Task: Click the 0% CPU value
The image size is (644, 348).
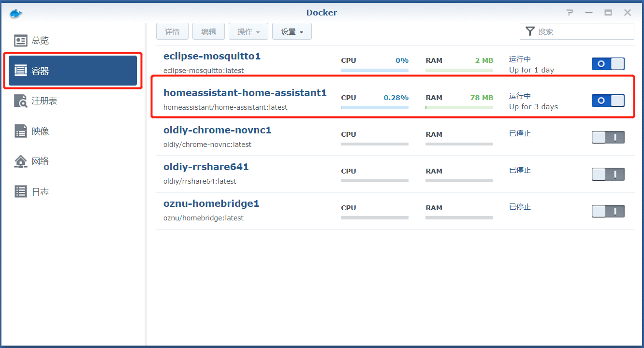Action: 402,60
